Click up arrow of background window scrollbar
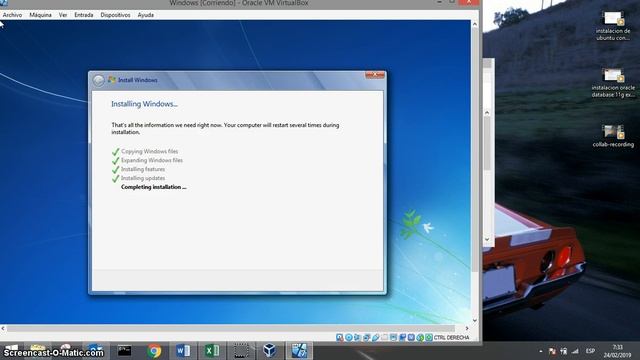 487,112
